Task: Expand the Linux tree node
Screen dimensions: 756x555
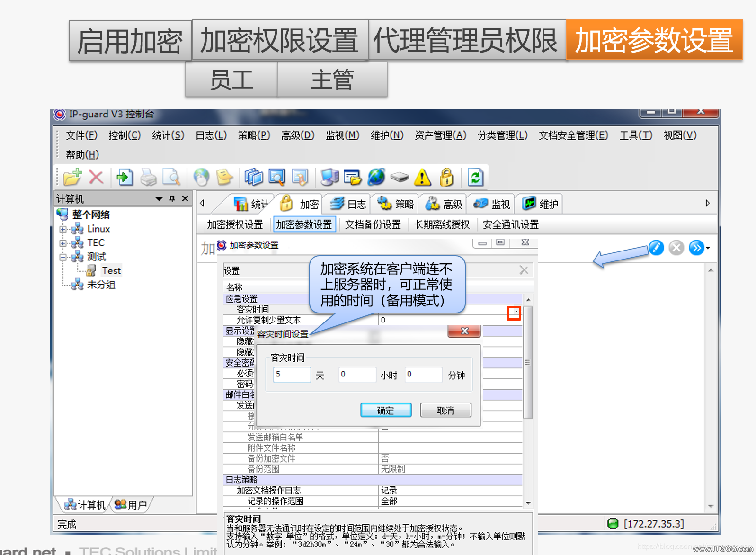Action: click(x=62, y=229)
